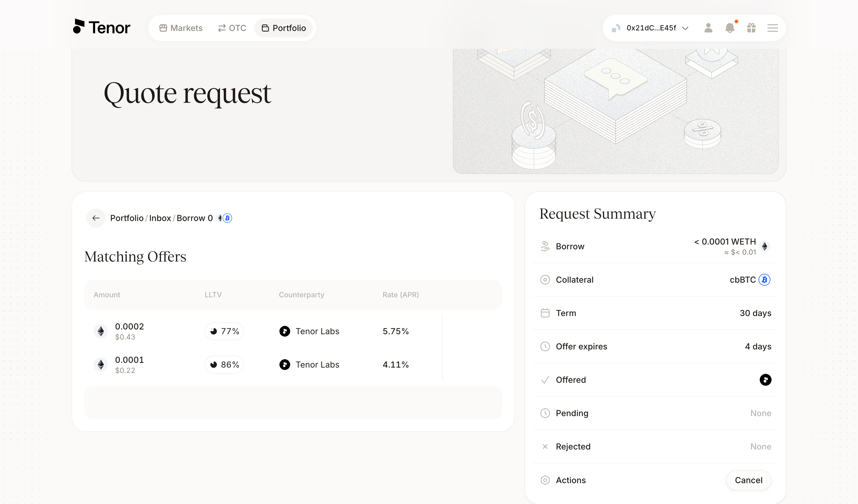Expand the wallet address 0x21dC...E45f dropdown
This screenshot has height=504, width=858.
[651, 28]
